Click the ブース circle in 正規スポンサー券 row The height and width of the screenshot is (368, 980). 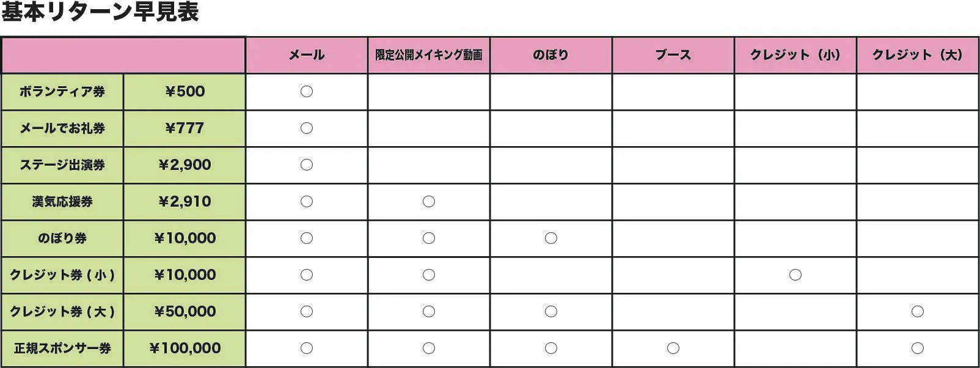[x=673, y=348]
